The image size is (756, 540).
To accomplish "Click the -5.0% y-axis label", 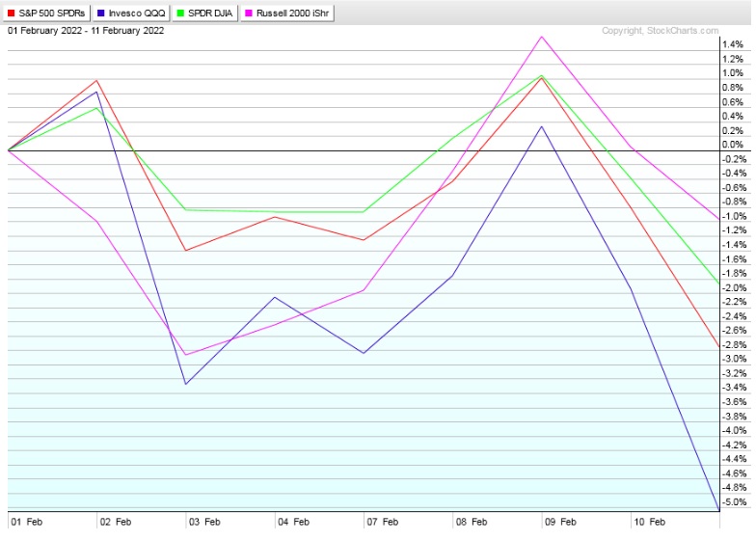I will pyautogui.click(x=735, y=501).
